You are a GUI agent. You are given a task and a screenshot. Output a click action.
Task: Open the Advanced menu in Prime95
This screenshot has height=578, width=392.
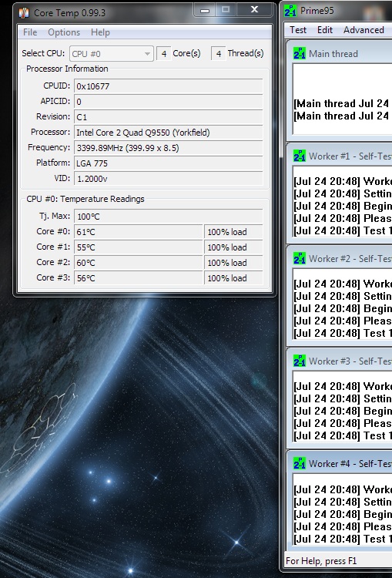[x=364, y=30]
